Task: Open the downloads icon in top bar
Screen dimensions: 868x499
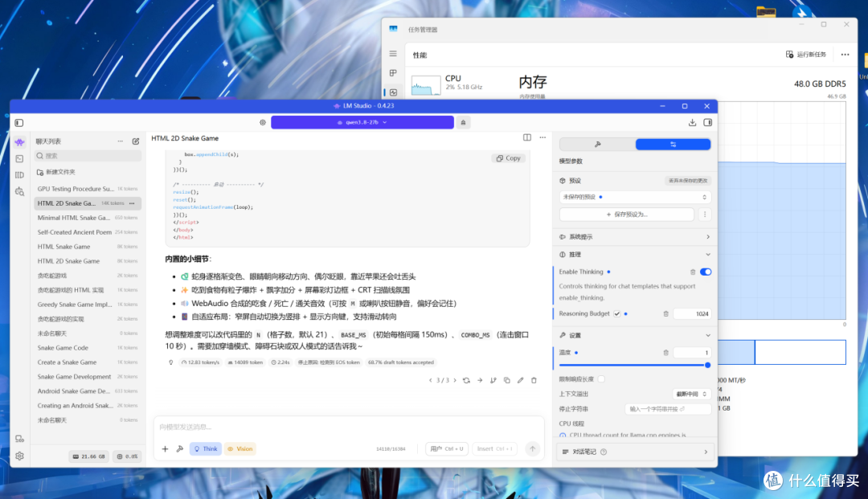Action: (x=692, y=122)
